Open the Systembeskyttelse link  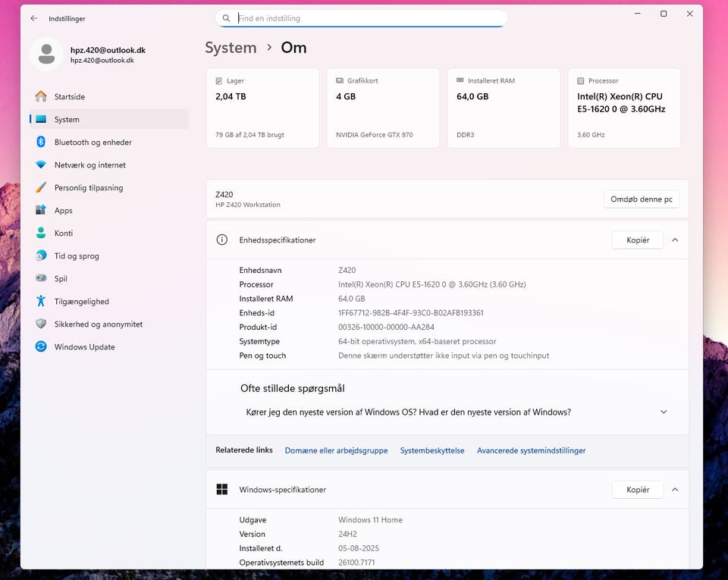tap(432, 450)
